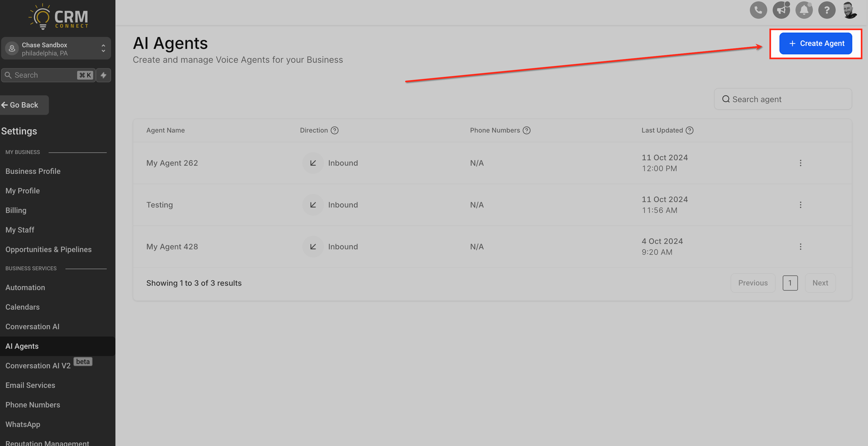Click the Agent Name column header
The width and height of the screenshot is (868, 446).
(165, 130)
